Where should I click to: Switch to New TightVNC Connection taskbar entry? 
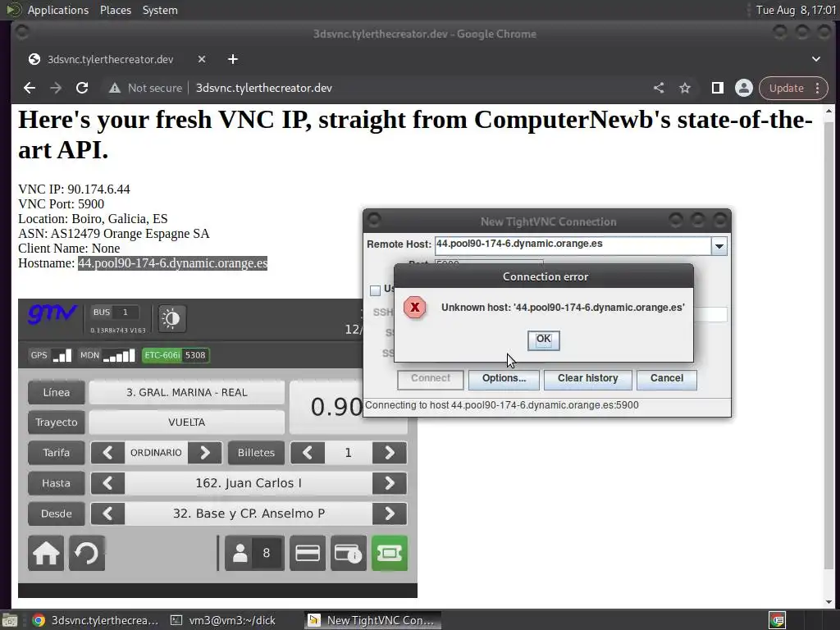[x=373, y=620]
